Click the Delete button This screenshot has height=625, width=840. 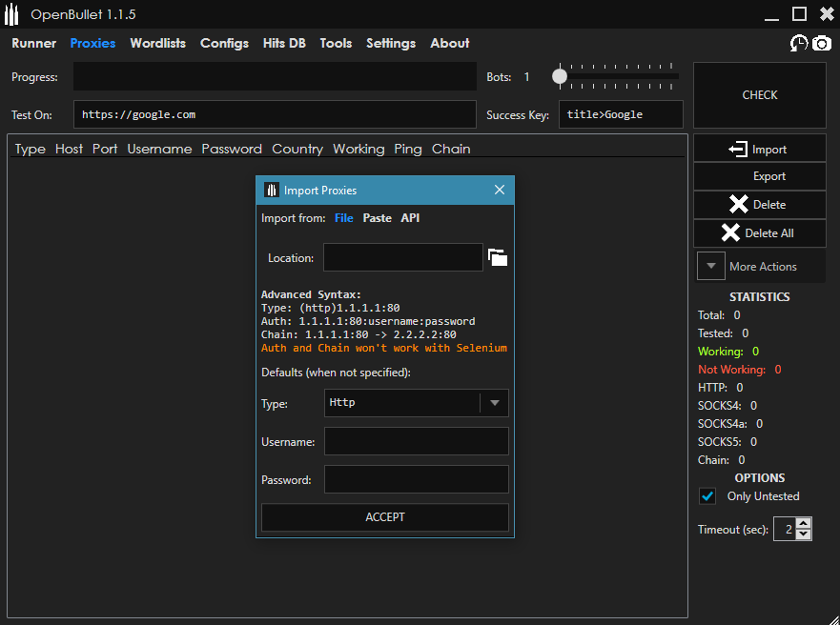pos(760,205)
